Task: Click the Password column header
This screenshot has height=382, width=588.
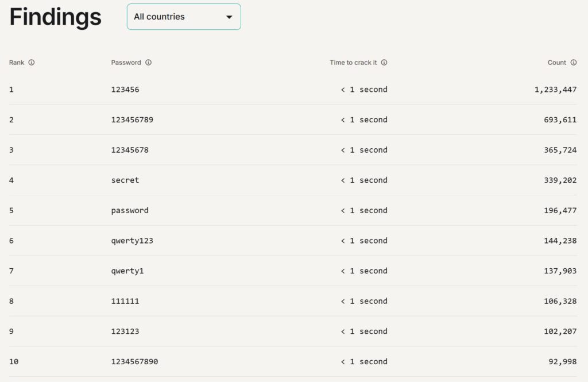Action: pyautogui.click(x=126, y=62)
